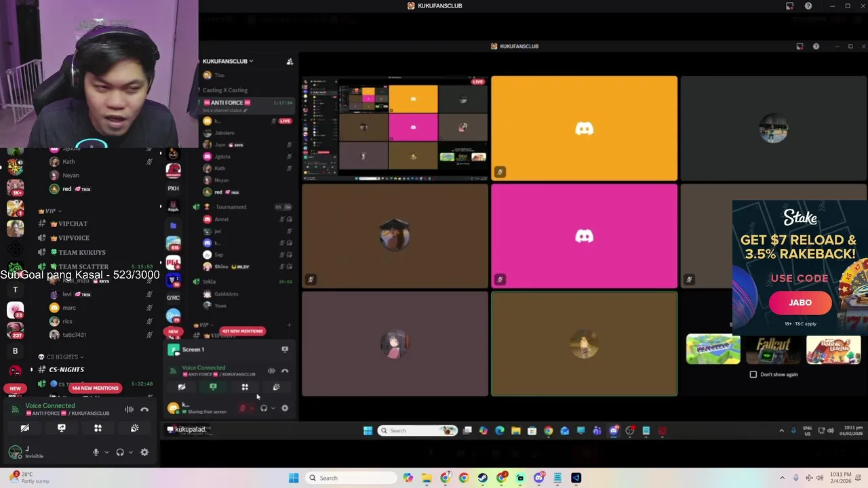This screenshot has height=488, width=868.
Task: Disconnect voice in the shared screen panel
Action: 285,371
